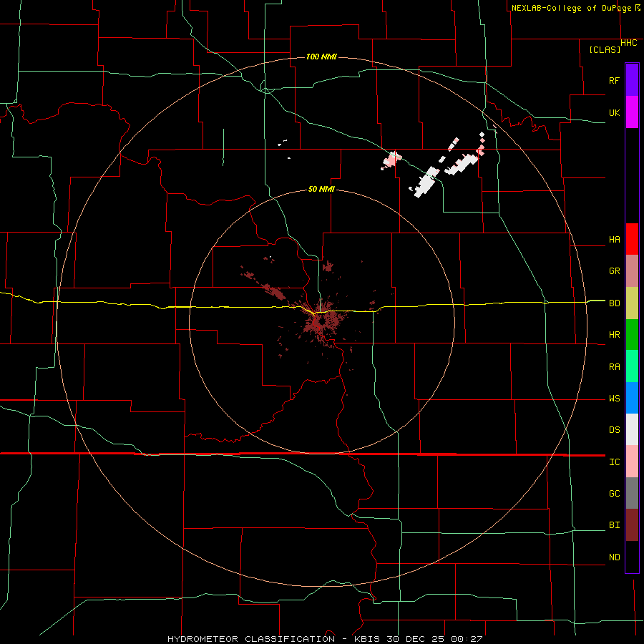Image resolution: width=644 pixels, height=644 pixels.
Task: Click the HA red legend swatch
Action: coord(632,239)
